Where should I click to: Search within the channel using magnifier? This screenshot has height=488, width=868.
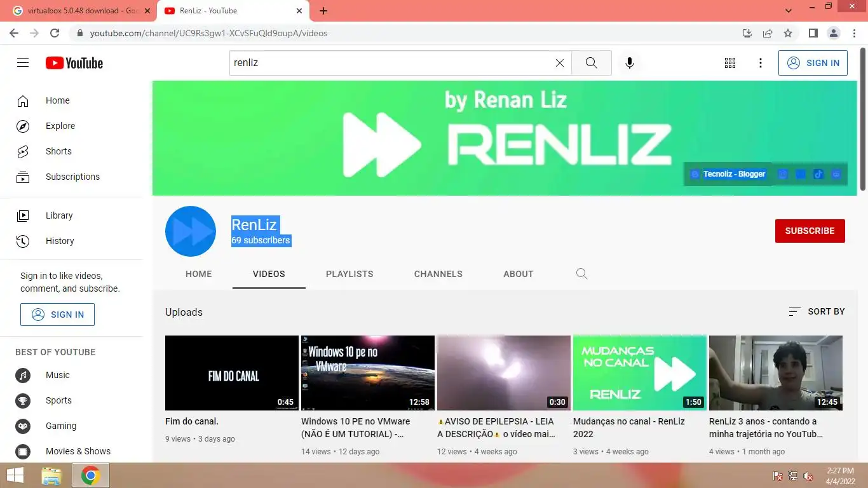point(581,274)
